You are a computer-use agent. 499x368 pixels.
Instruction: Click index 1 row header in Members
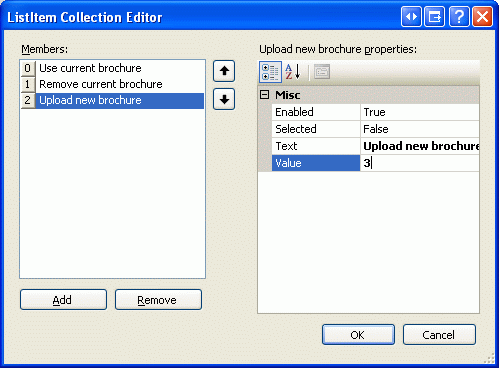point(28,84)
